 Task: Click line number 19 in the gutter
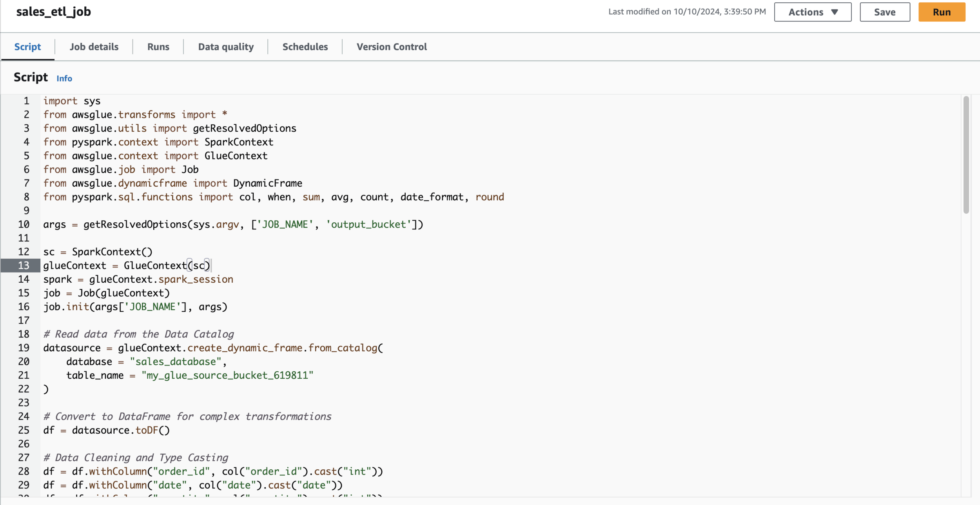(24, 348)
